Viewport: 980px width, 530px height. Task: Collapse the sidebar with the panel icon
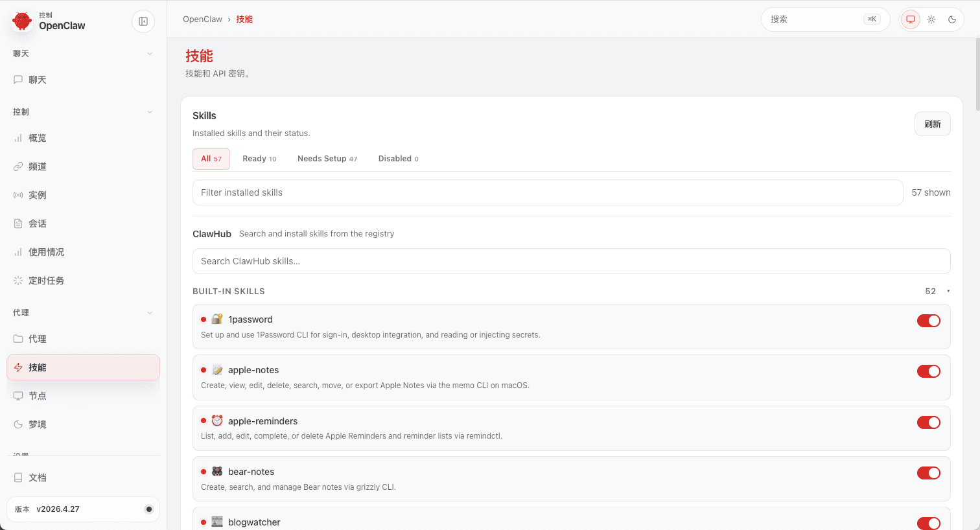click(143, 21)
